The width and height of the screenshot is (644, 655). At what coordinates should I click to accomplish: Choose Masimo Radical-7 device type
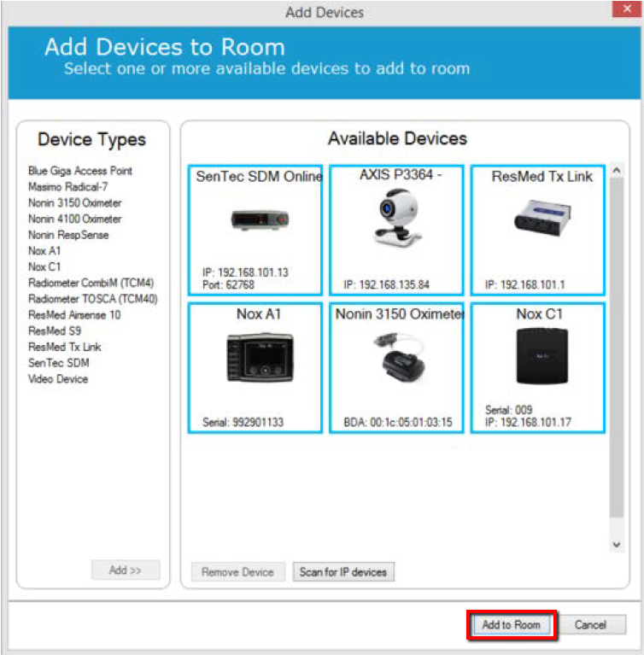pyautogui.click(x=67, y=187)
